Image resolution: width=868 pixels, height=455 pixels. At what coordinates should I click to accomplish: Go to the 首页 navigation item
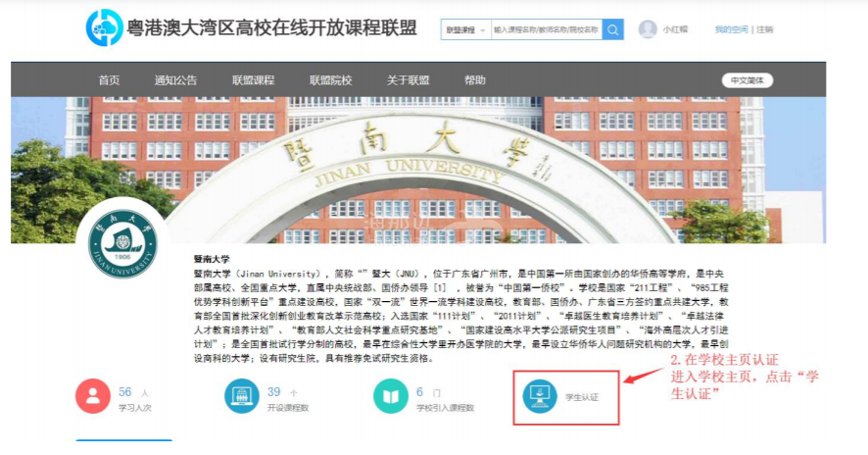[109, 80]
